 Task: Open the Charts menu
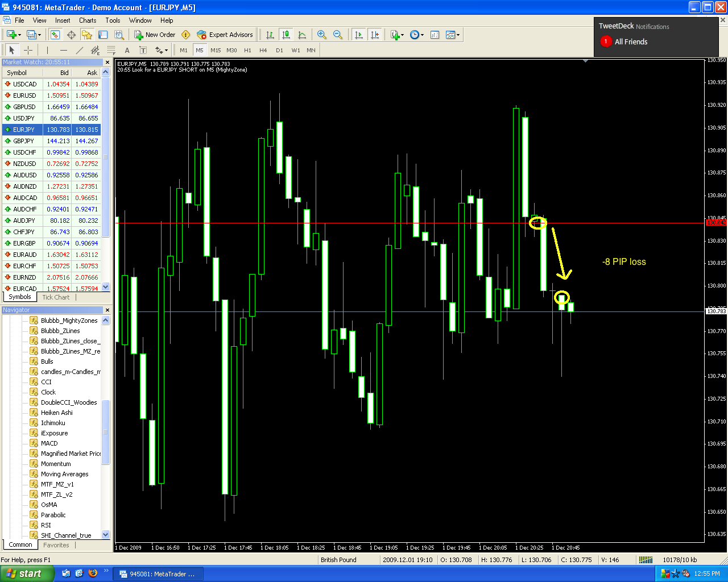(88, 20)
